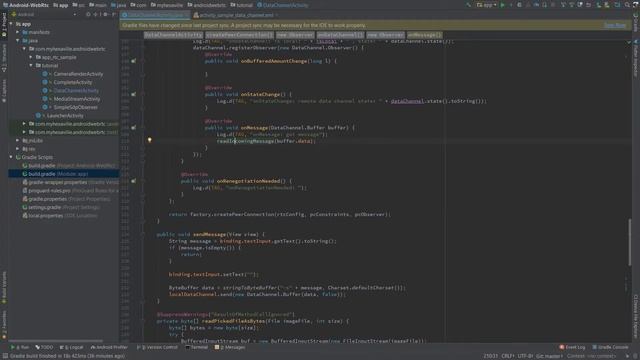Click the tool window toggle icon in the status bar corner
This screenshot has width=640, height=360.
click(5, 356)
